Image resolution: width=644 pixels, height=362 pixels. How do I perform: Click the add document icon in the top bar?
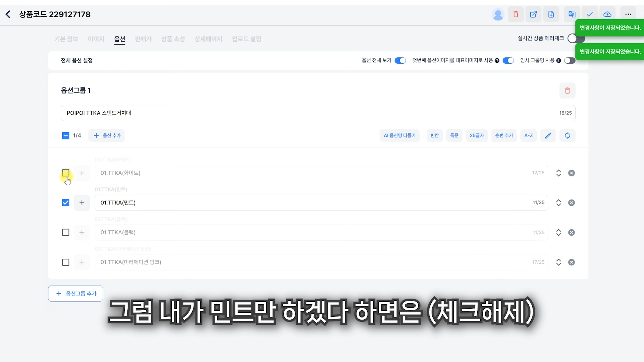(x=551, y=14)
